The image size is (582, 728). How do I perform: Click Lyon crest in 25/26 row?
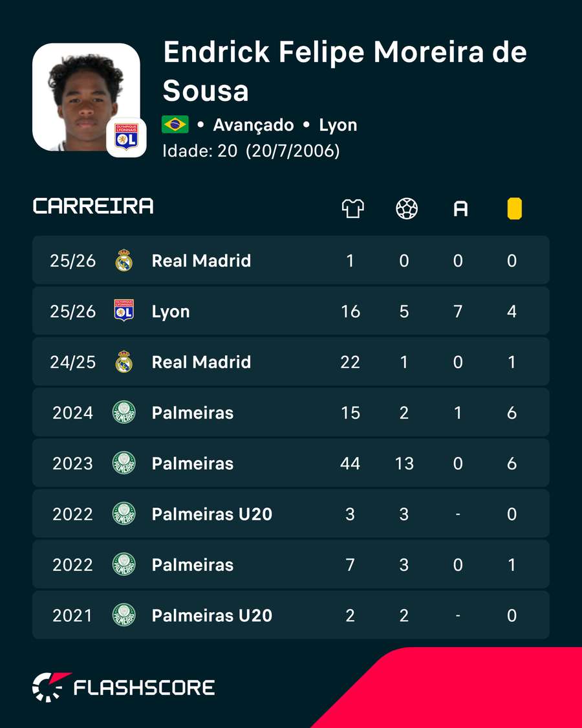tap(124, 311)
